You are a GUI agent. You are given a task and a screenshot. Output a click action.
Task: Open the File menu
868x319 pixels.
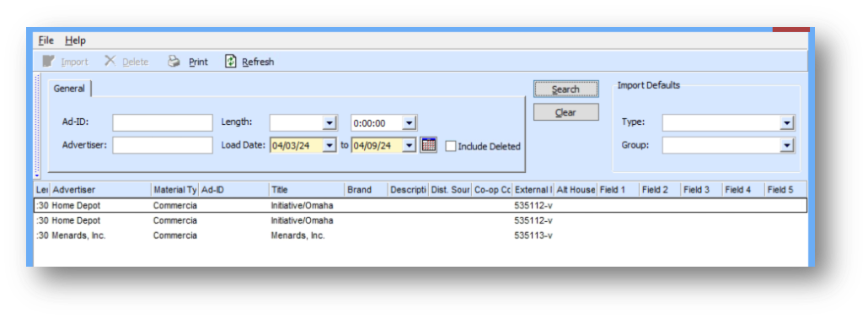tap(46, 41)
